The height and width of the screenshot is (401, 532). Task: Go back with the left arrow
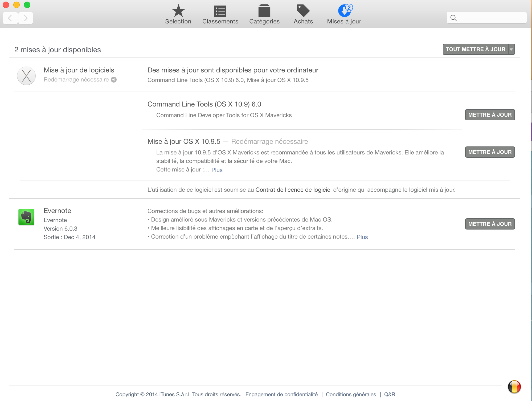[10, 18]
